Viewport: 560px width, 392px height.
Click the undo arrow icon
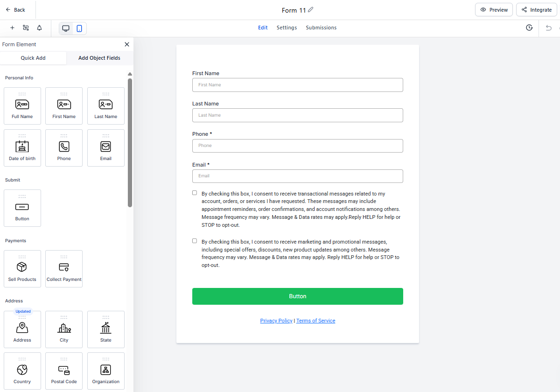coord(549,28)
